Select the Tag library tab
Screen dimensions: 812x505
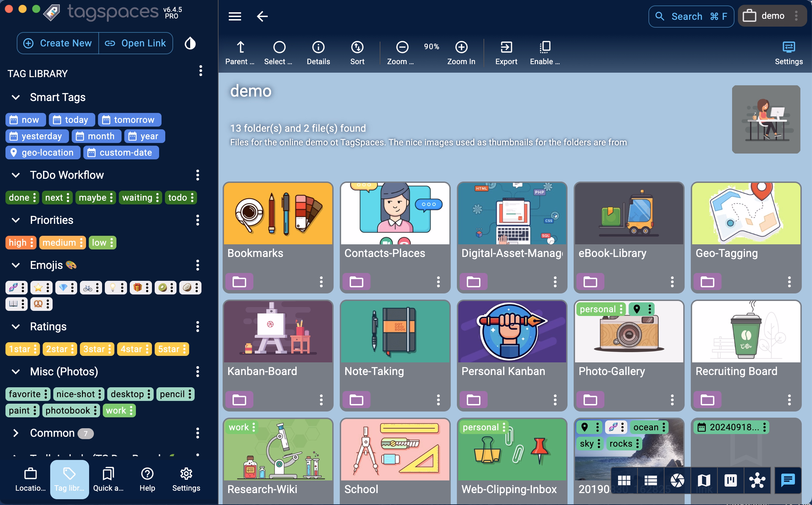[69, 479]
